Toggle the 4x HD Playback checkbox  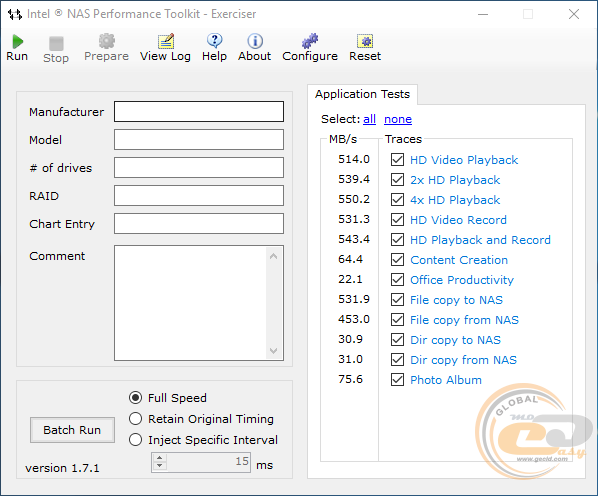pos(397,199)
